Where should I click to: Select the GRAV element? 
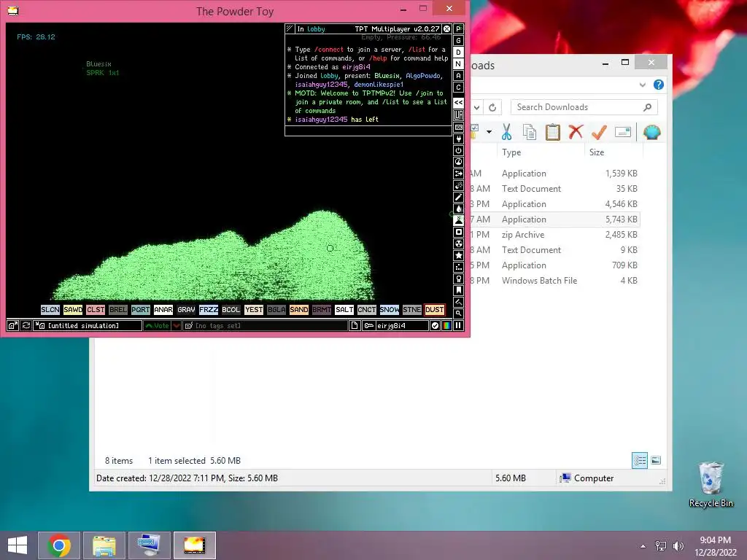(x=186, y=310)
